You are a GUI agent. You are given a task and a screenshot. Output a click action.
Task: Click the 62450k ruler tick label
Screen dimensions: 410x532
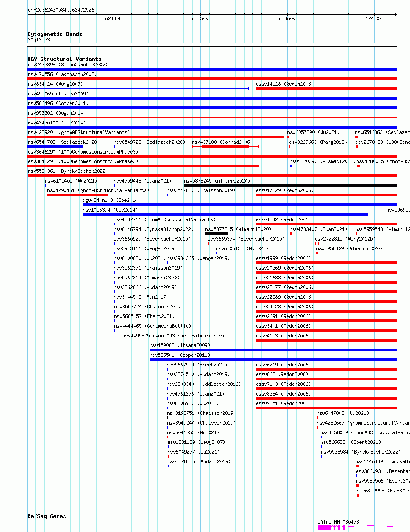click(x=200, y=18)
